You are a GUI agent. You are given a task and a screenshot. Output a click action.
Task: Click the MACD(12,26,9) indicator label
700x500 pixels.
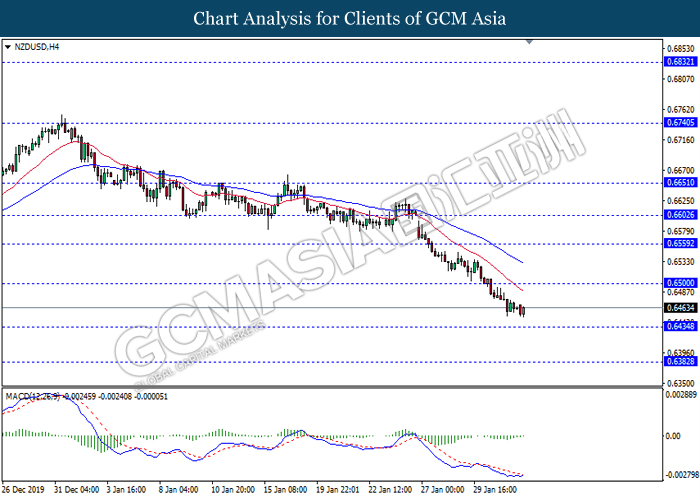pos(40,397)
